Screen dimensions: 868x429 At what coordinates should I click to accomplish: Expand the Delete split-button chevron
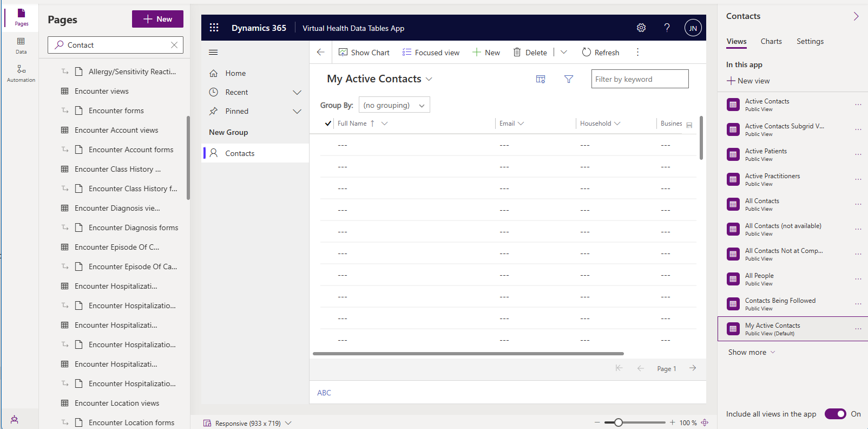click(563, 52)
